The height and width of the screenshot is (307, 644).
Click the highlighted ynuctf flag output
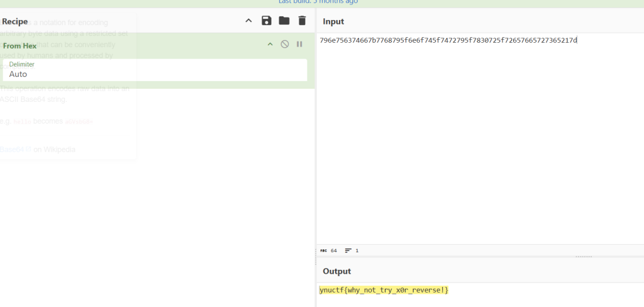point(384,290)
